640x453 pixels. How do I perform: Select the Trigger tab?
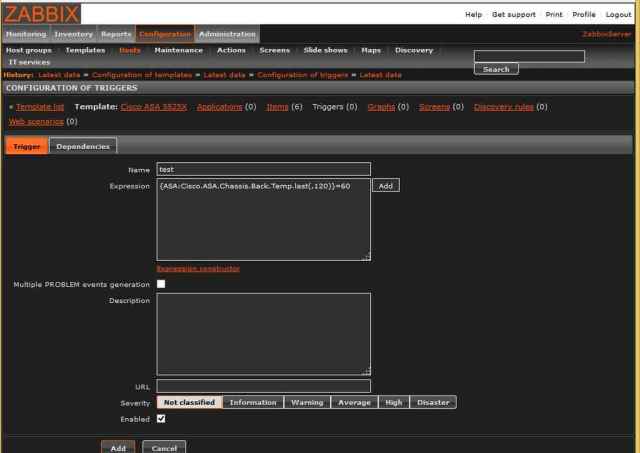click(27, 146)
